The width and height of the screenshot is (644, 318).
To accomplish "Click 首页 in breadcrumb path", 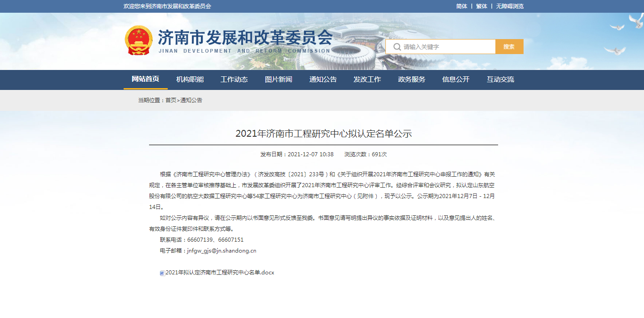I will coord(171,100).
